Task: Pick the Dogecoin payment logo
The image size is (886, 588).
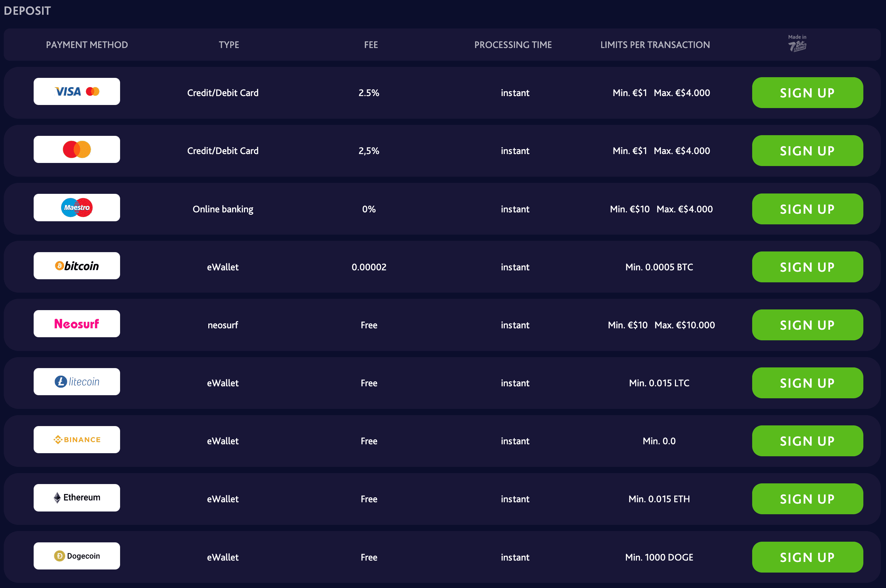Action: pos(77,556)
